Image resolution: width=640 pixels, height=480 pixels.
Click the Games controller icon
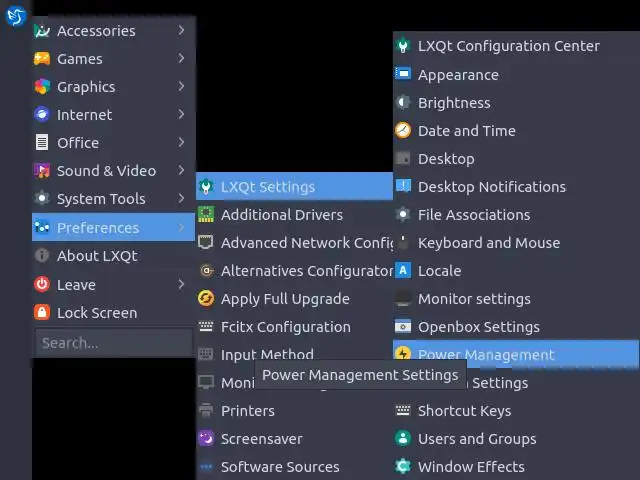click(42, 59)
